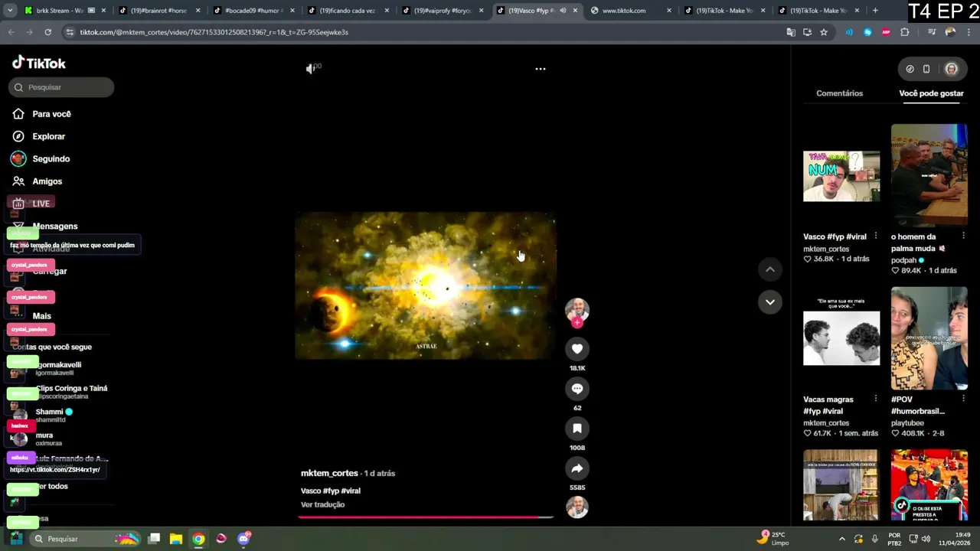Go back in Chrome
This screenshot has height=551, width=980.
point(11,32)
